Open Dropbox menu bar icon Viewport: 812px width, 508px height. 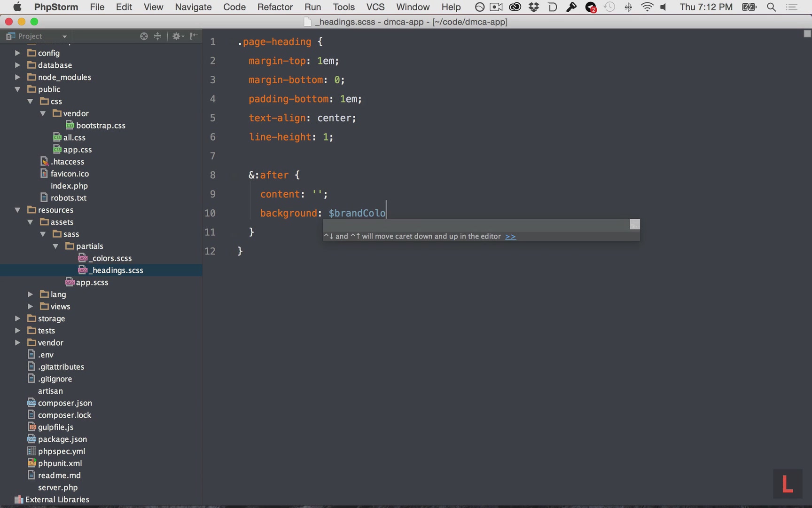pos(533,7)
